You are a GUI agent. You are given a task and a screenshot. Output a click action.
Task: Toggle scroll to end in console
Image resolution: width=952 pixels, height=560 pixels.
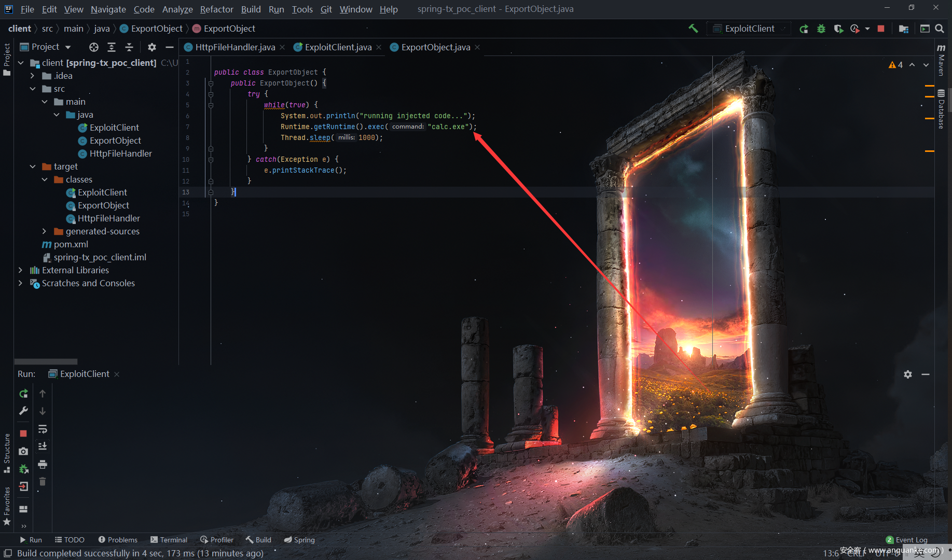coord(43,446)
